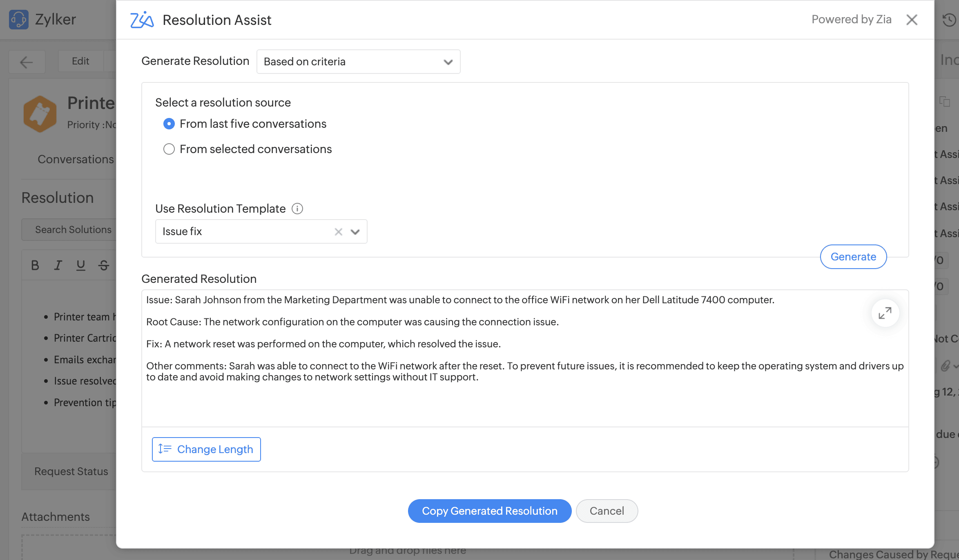This screenshot has height=560, width=959.
Task: Click the Use Resolution Template info icon
Action: tap(298, 209)
